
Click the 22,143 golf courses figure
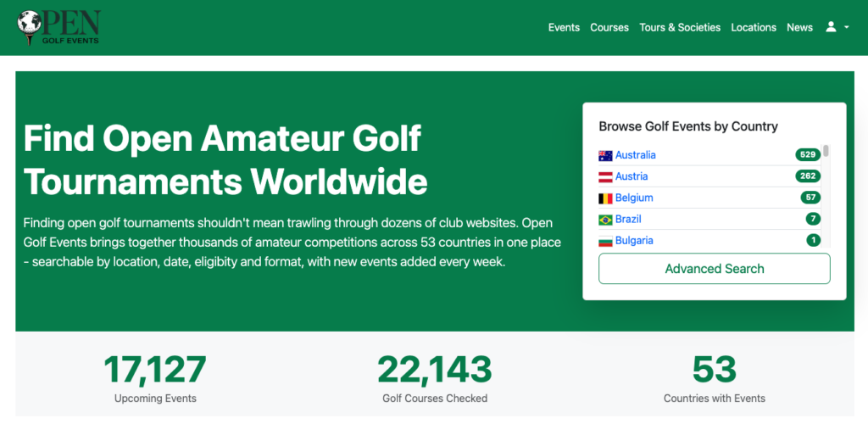(x=435, y=370)
